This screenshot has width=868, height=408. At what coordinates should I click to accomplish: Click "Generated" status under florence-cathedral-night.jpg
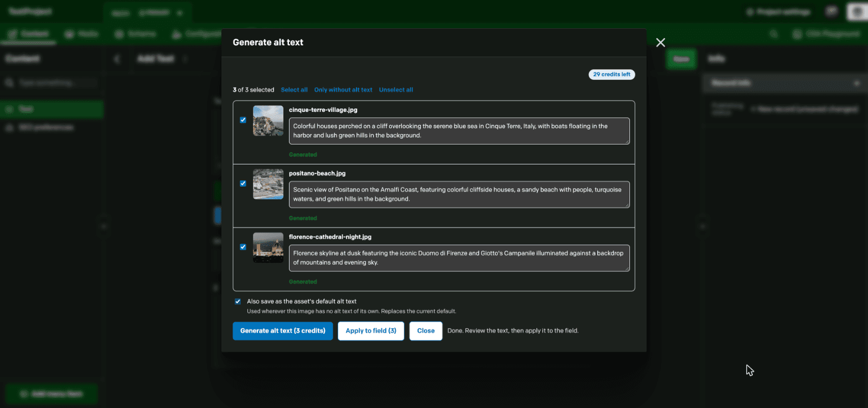[x=303, y=282]
